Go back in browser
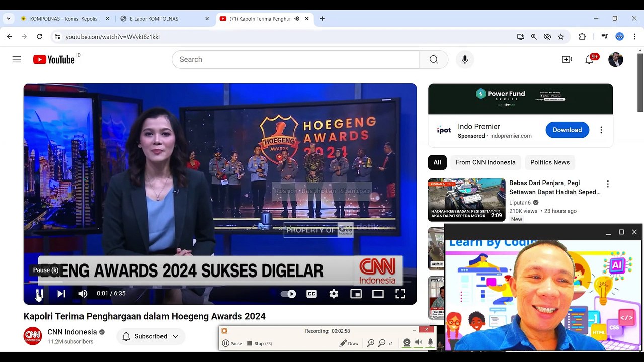Screen dimensions: 644x362 (9, 37)
